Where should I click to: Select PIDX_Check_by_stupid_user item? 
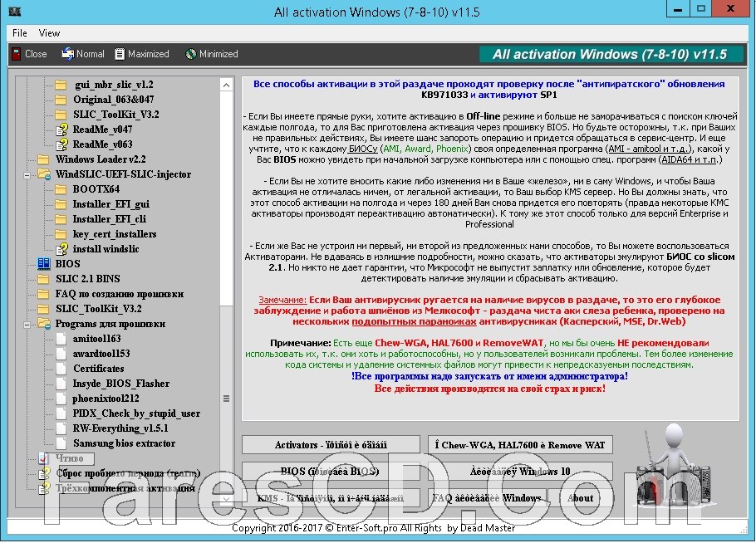click(x=136, y=413)
